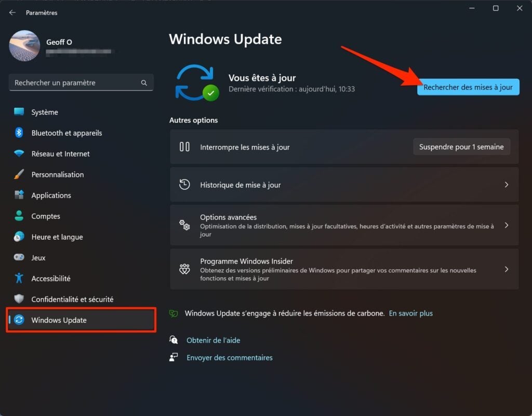This screenshot has height=416, width=532.
Task: Click the Applications icon in sidebar
Action: (19, 195)
